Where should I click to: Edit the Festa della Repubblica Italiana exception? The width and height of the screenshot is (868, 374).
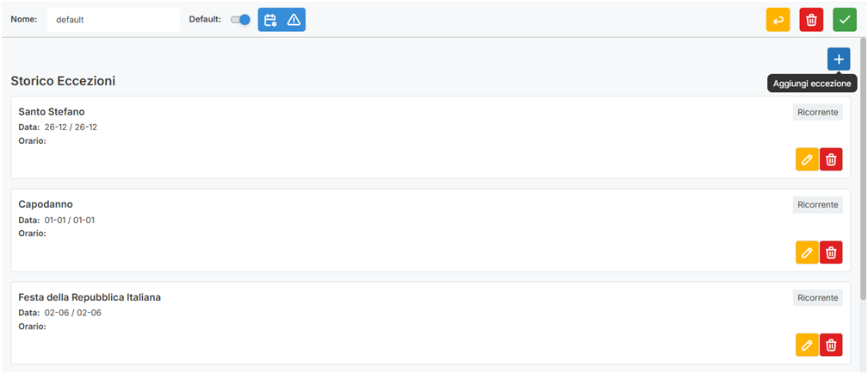pyautogui.click(x=807, y=345)
